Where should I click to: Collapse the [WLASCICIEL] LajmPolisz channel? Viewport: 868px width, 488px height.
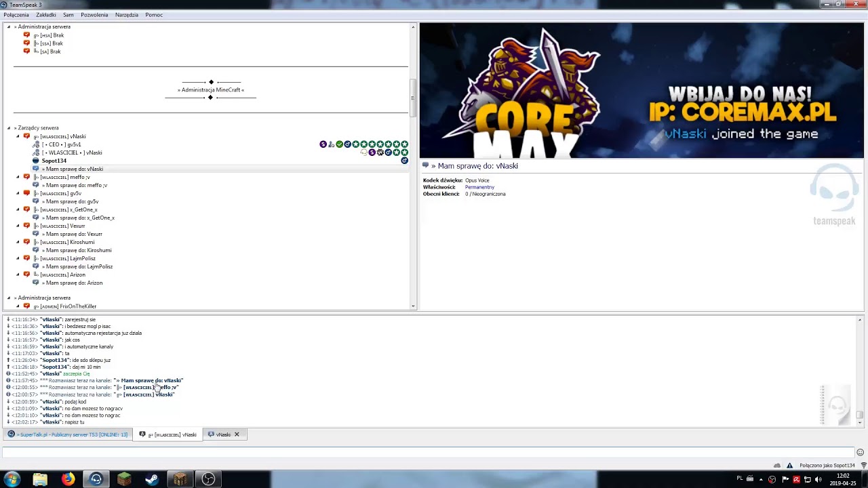(x=18, y=258)
